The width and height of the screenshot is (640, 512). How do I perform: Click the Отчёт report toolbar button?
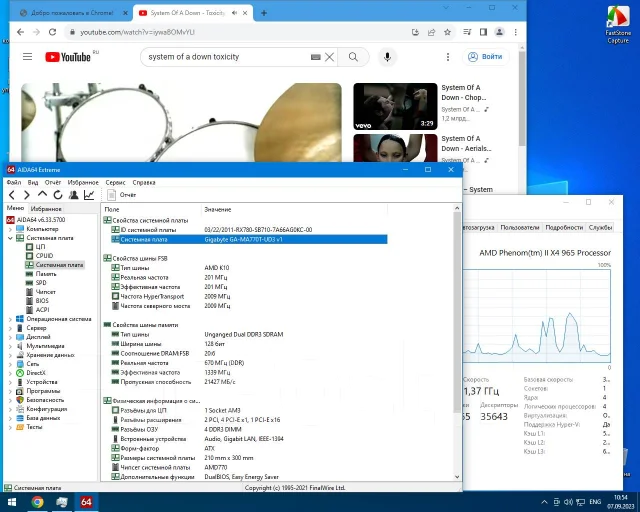[122, 195]
